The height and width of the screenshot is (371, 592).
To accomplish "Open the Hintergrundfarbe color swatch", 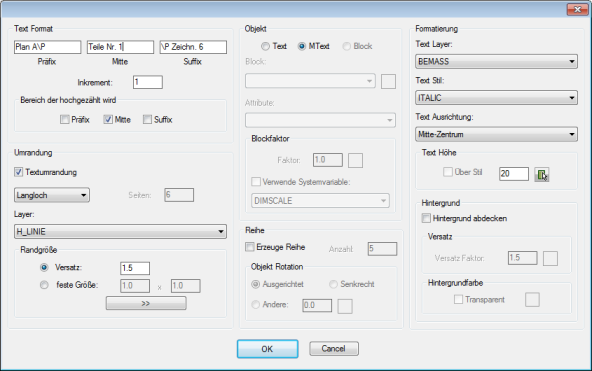I will [532, 300].
